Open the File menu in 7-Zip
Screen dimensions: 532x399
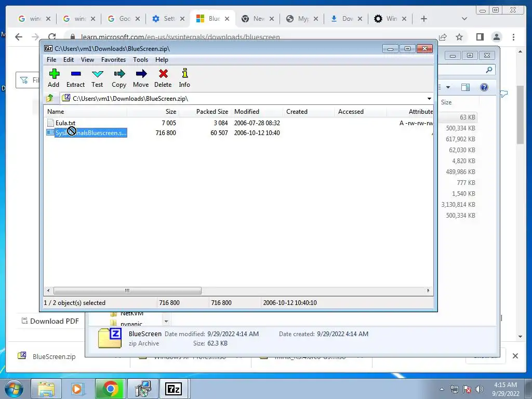(51, 60)
